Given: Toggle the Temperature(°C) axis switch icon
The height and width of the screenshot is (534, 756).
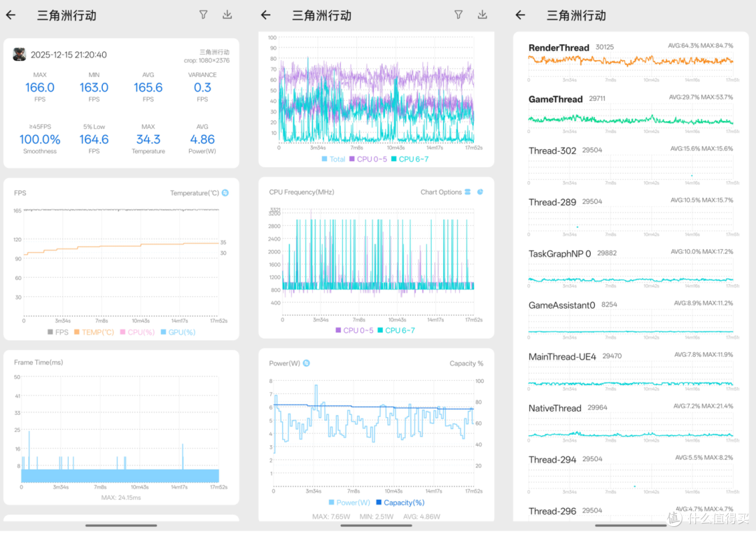Looking at the screenshot, I should click(225, 192).
